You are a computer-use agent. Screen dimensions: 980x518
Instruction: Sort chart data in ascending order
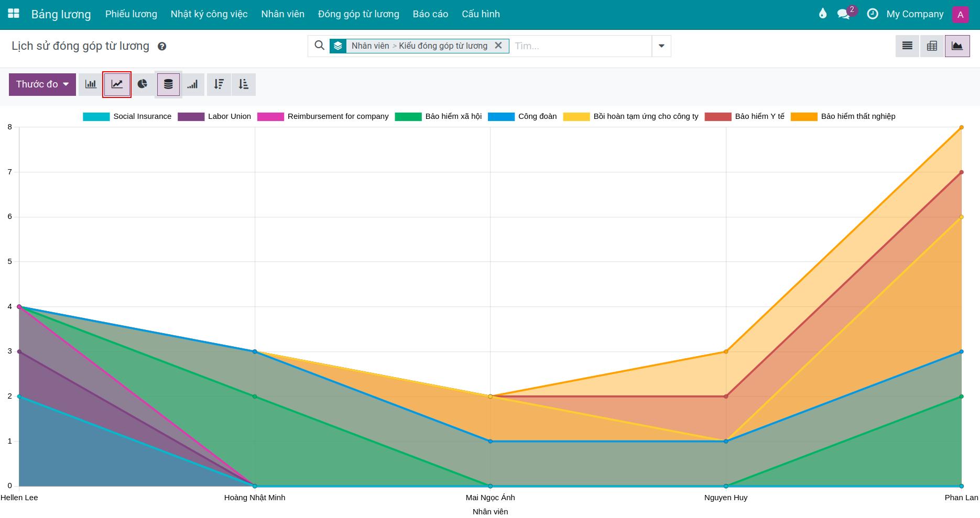pyautogui.click(x=244, y=84)
